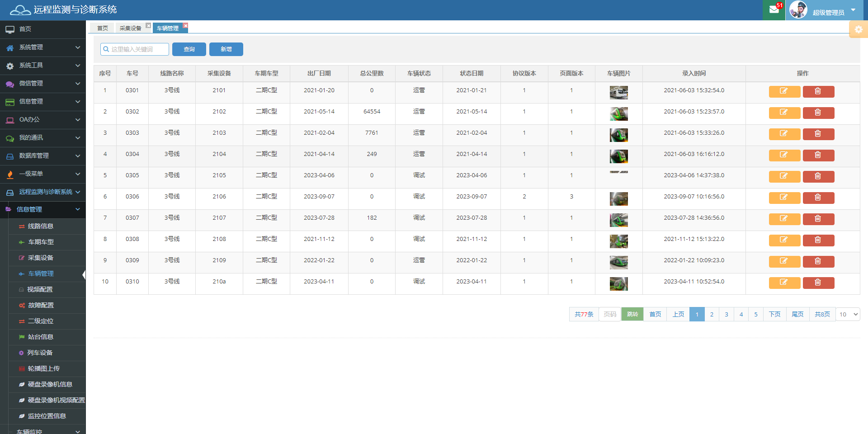Open the orange settings gear panel
This screenshot has height=434, width=868.
point(859,29)
